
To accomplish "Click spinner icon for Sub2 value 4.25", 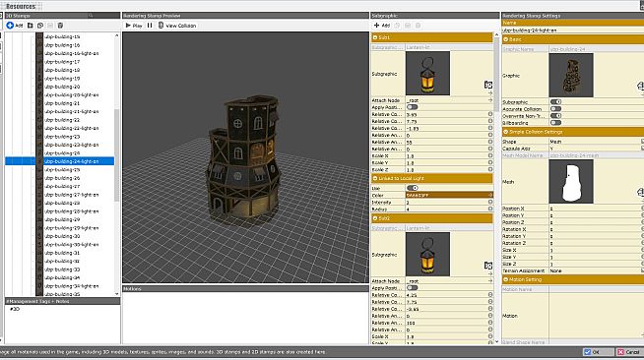I will [490, 295].
